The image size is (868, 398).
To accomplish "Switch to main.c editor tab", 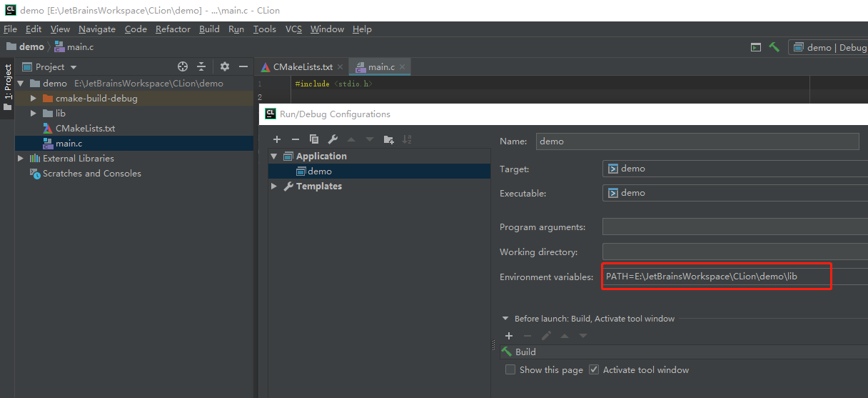I will pos(380,66).
